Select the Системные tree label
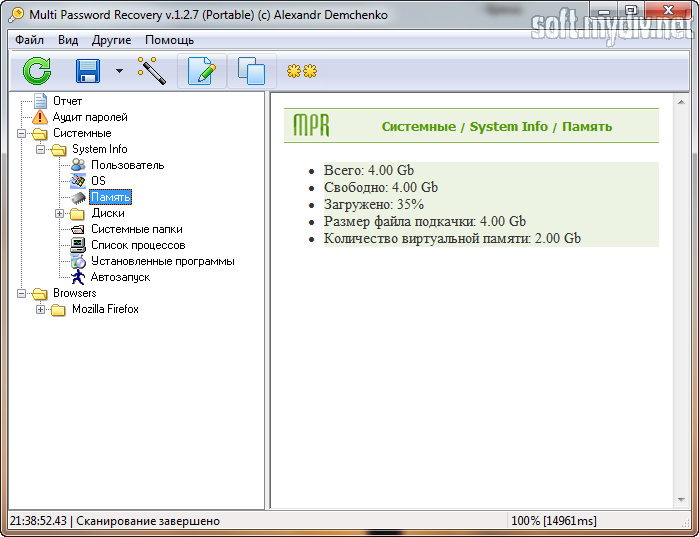699x537 pixels. point(82,133)
